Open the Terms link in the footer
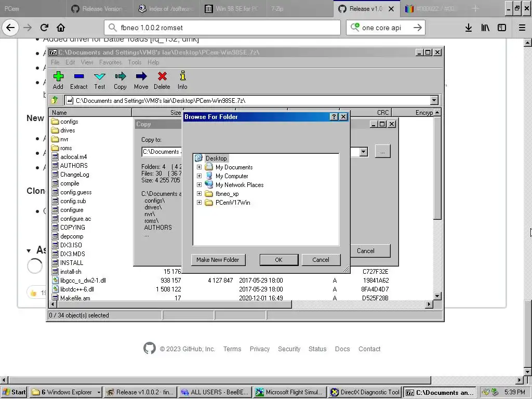The image size is (532, 399). pos(232,349)
